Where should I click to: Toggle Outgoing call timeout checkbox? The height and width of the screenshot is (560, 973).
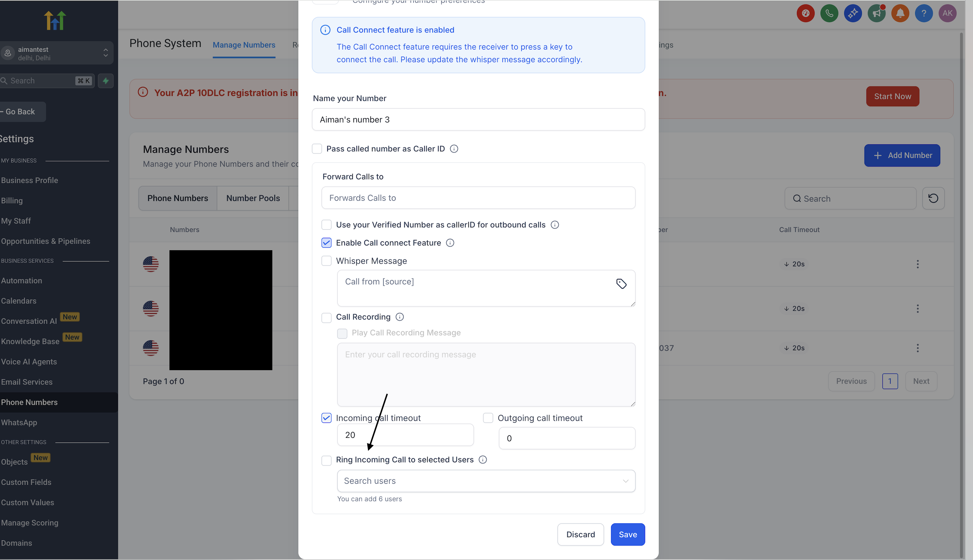[x=488, y=418]
